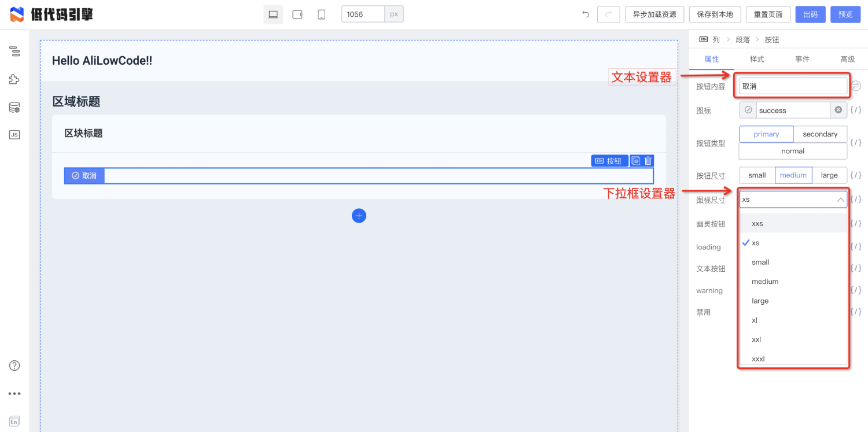Edit the success icon name field
868x432 pixels.
coord(793,110)
